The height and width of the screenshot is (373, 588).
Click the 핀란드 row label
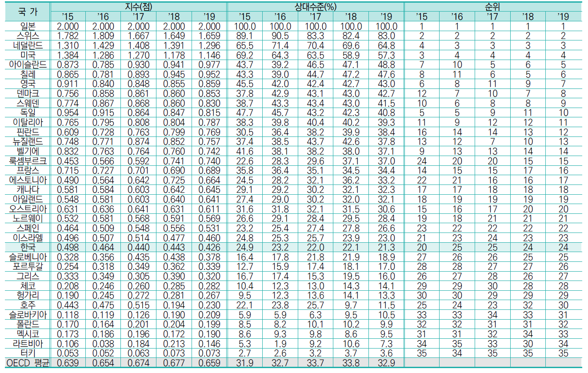tap(28, 132)
